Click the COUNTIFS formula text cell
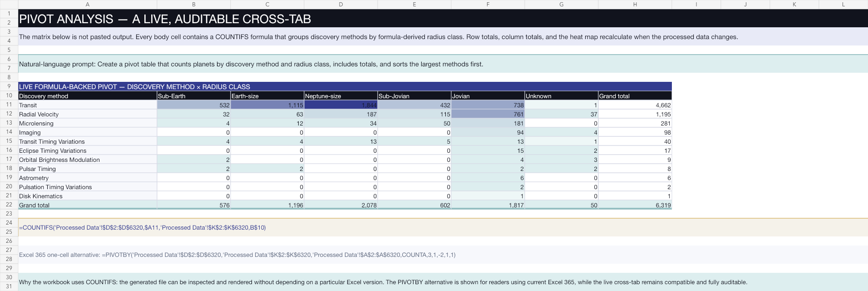 pos(443,227)
